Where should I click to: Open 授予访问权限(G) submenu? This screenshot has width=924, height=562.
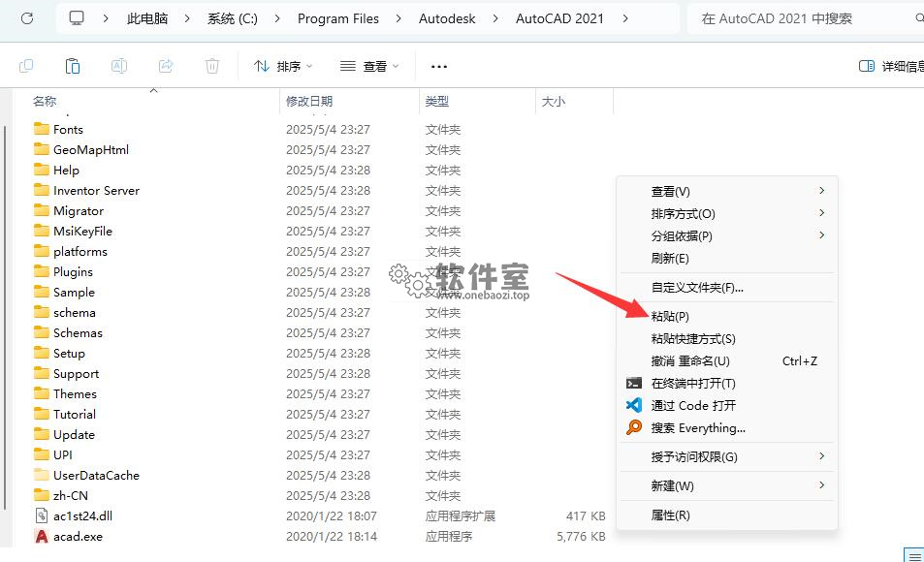click(727, 456)
